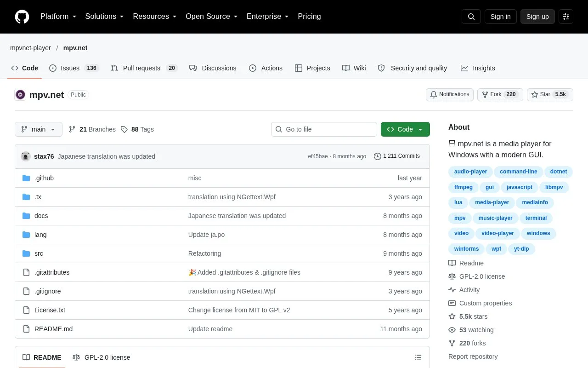Click the mpv.net repository avatar icon
This screenshot has height=368, width=588.
tap(20, 95)
